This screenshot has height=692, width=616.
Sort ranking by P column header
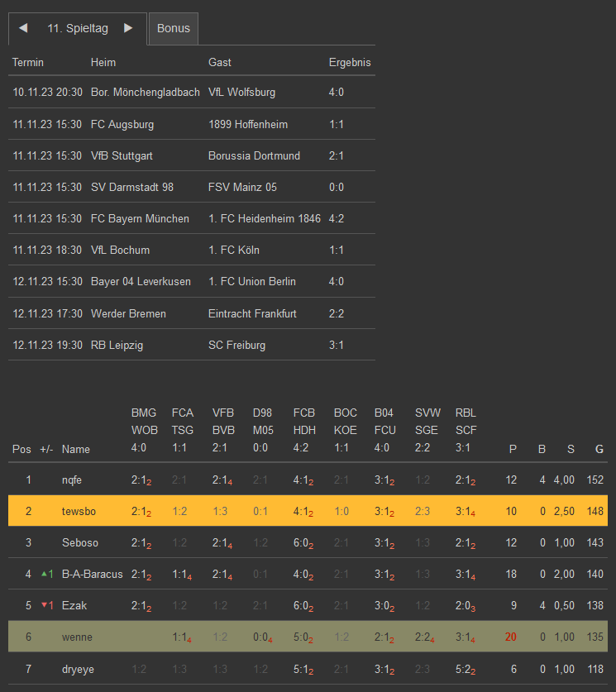pos(513,449)
